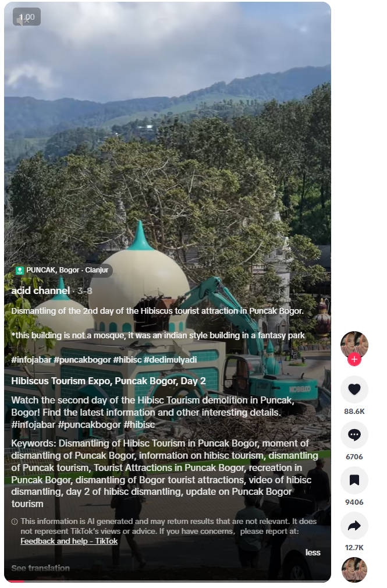Screen dimensions: 387x588
Task: Open the #dedimulyadi hashtag
Action: point(171,360)
